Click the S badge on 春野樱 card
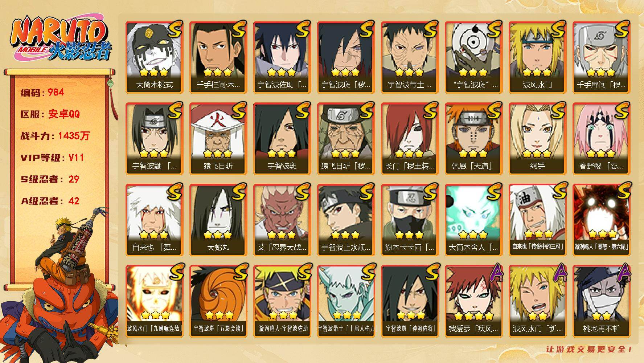 pyautogui.click(x=623, y=110)
